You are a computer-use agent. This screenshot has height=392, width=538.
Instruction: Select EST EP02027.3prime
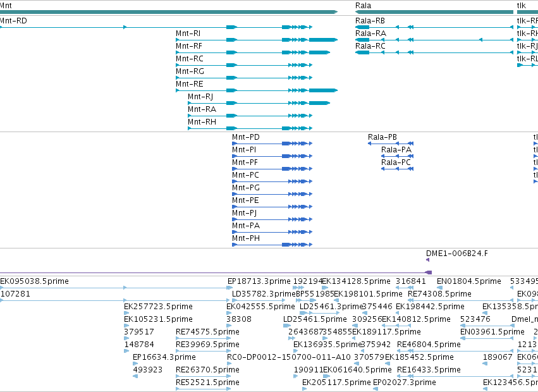[x=405, y=383]
